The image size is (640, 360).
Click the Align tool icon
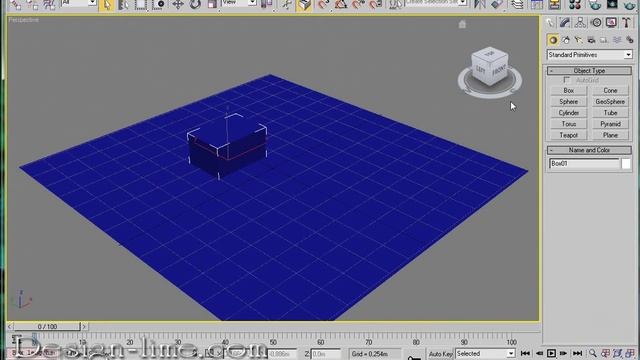coord(497,4)
